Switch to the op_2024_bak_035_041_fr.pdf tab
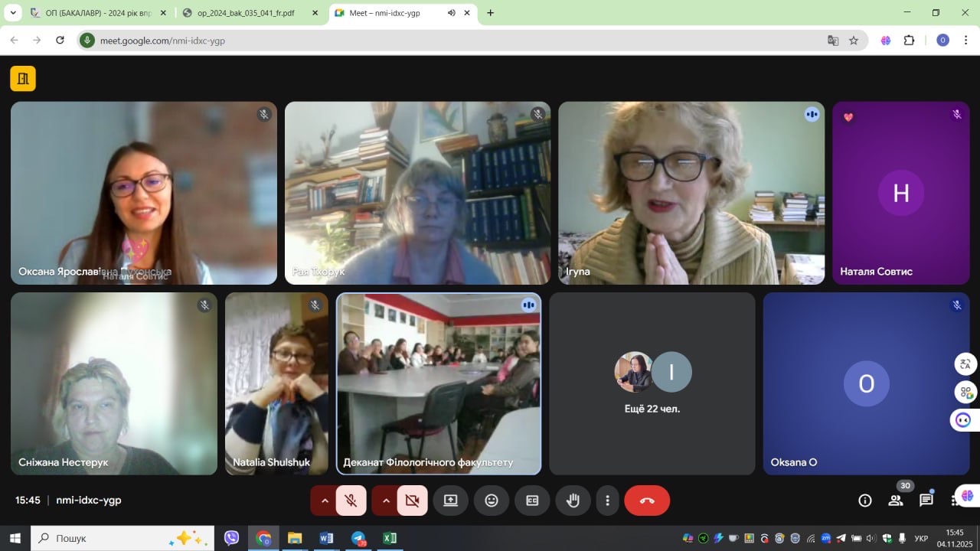980x551 pixels. point(245,13)
